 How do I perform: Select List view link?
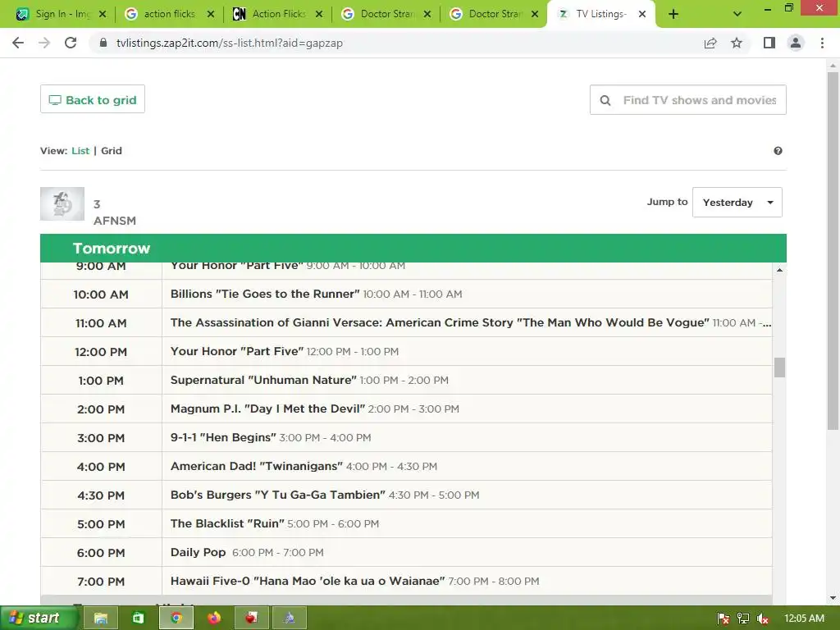(x=80, y=151)
